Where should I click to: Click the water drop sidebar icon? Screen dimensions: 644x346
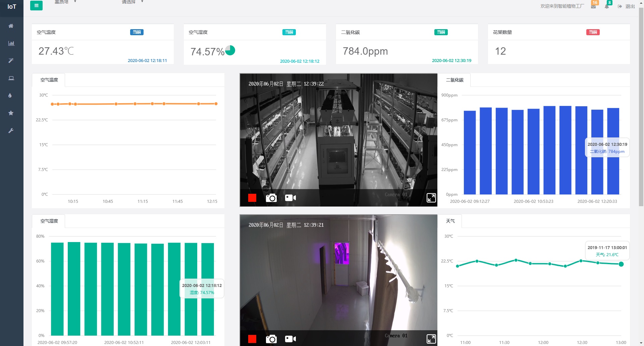point(10,96)
